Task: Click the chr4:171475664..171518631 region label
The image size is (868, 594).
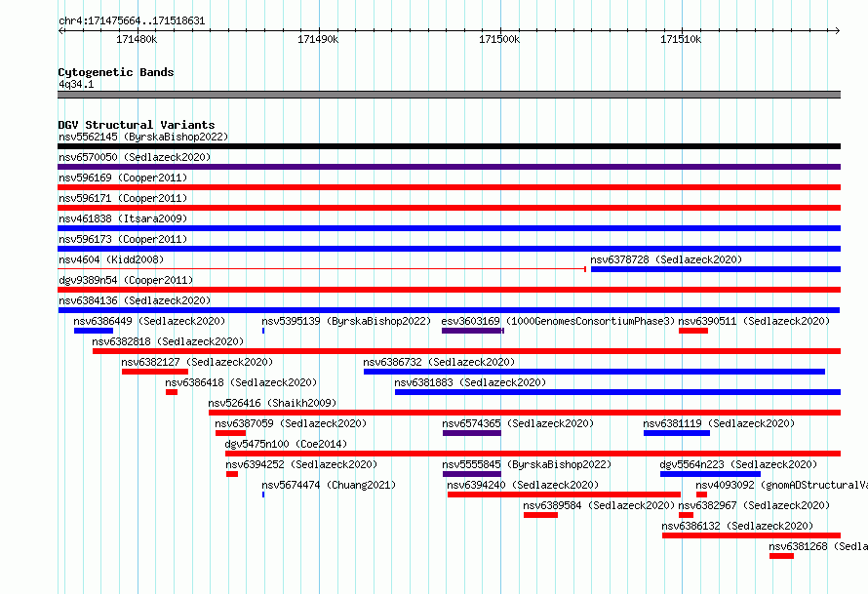Action: pos(132,21)
